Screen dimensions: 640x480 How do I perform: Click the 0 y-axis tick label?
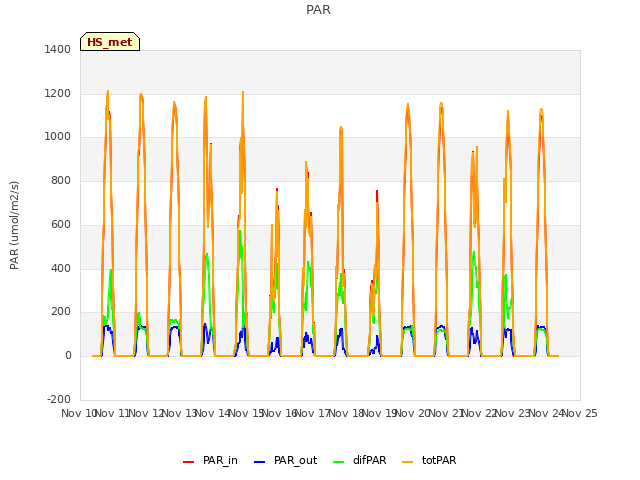click(68, 356)
